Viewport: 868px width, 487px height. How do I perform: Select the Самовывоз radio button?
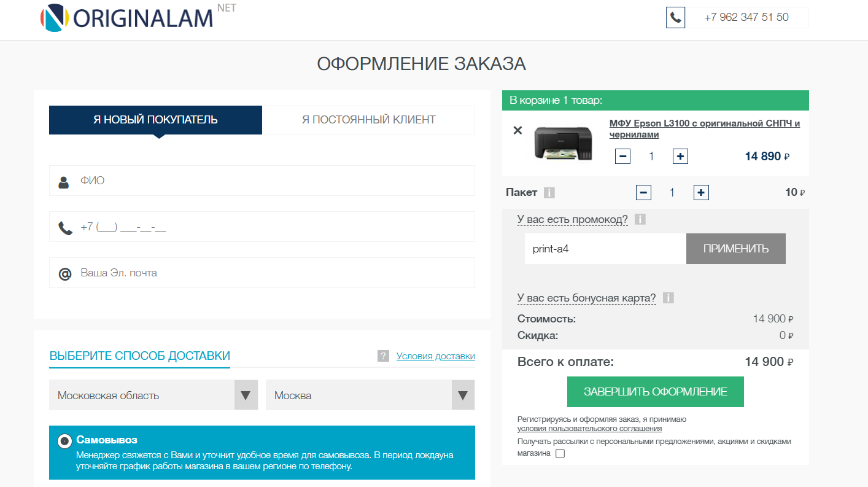click(64, 441)
